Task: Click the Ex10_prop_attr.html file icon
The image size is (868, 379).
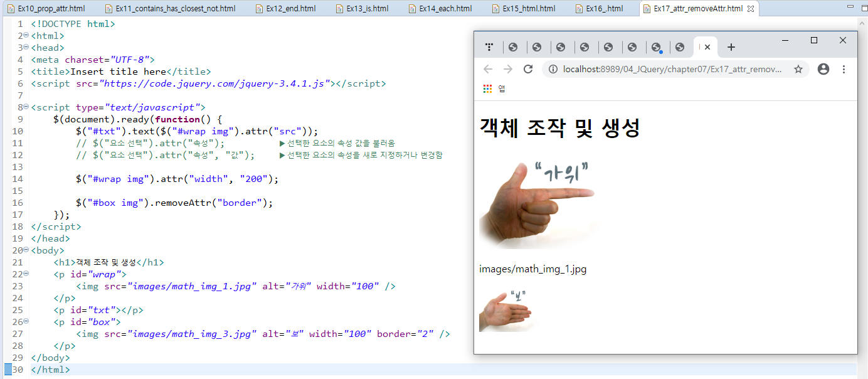Action: tap(10, 9)
